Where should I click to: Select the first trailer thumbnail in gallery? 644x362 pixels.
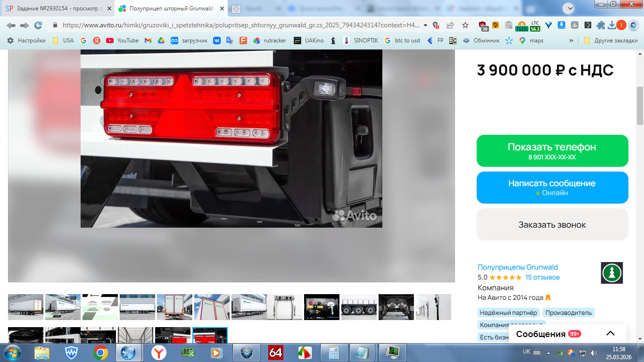pos(25,307)
